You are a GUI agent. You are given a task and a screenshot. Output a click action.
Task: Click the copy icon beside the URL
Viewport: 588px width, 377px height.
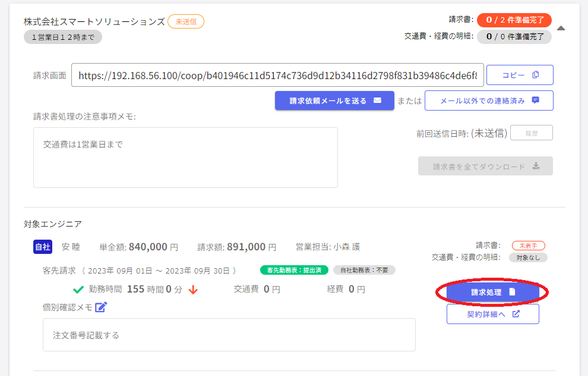(x=536, y=75)
